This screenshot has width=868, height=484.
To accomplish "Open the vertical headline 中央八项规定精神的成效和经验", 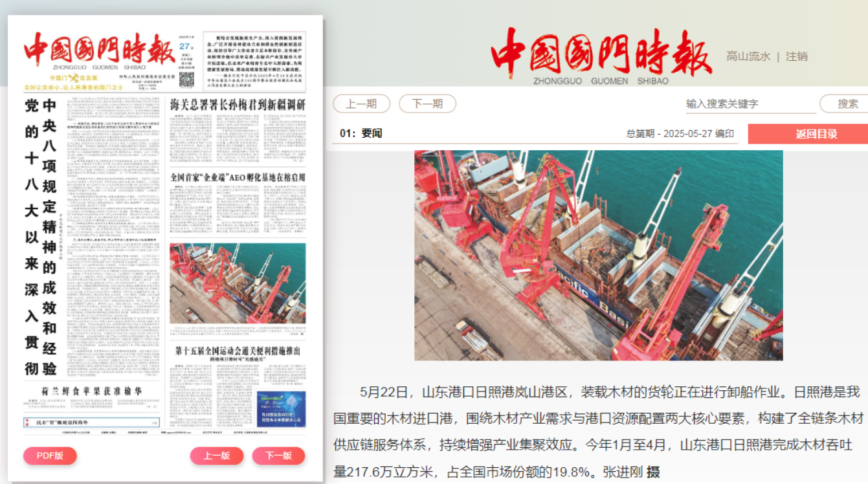I will coord(50,237).
